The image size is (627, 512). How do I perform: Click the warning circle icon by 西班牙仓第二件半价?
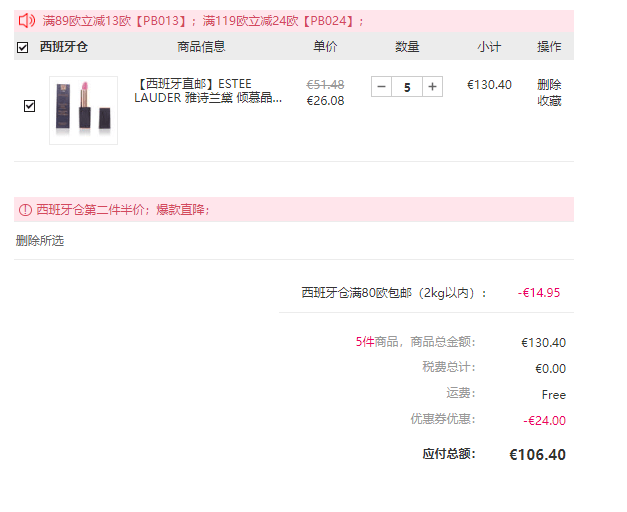point(25,210)
